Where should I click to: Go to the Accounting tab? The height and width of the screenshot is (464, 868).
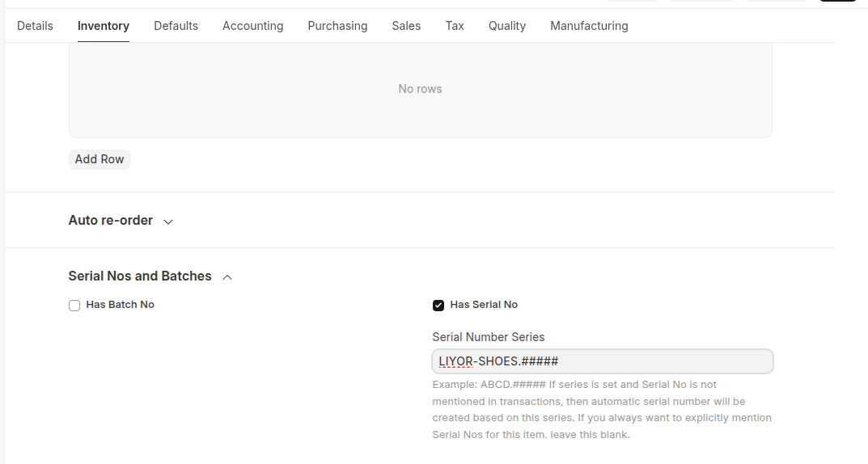[252, 26]
